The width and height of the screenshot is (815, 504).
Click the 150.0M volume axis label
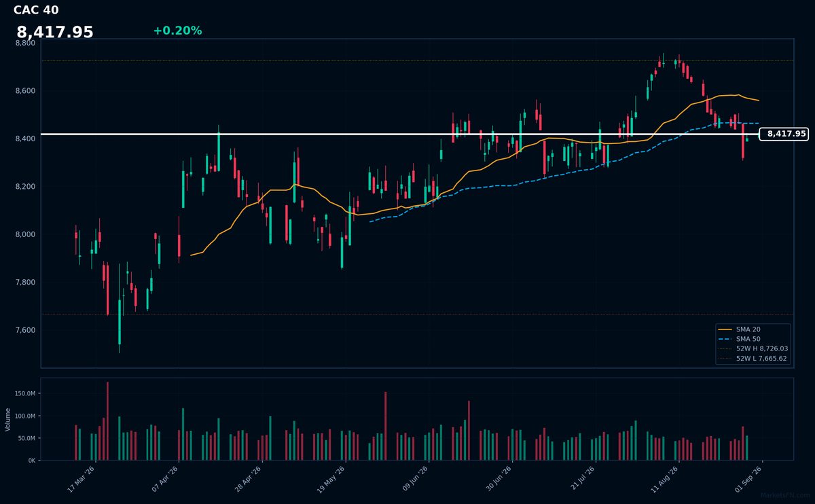point(24,393)
